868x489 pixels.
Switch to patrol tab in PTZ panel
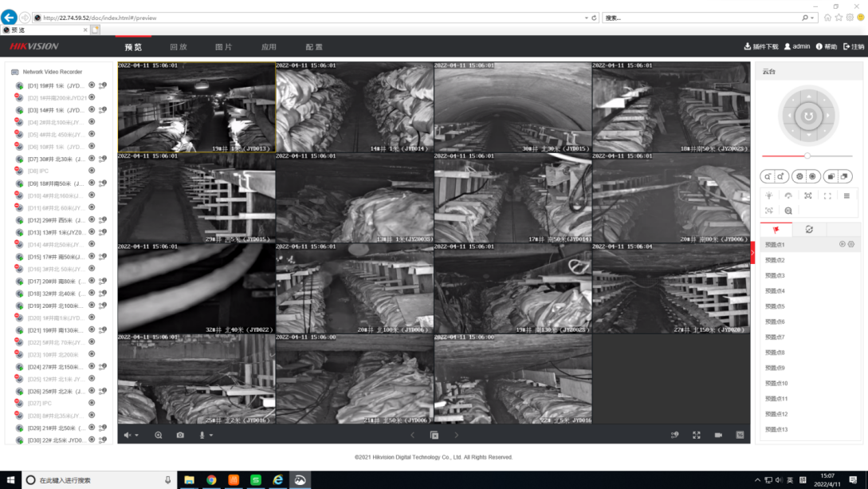click(x=809, y=229)
